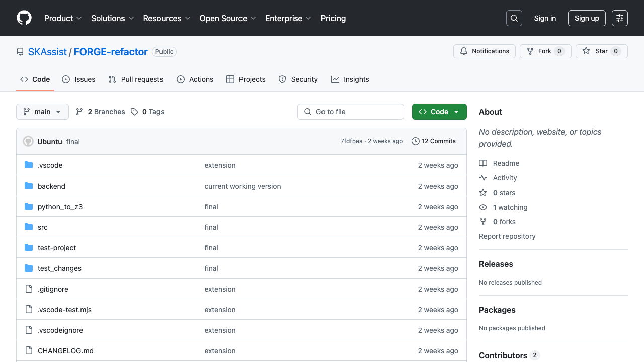The height and width of the screenshot is (362, 644).
Task: Click the file icon for .gitignore
Action: point(29,289)
